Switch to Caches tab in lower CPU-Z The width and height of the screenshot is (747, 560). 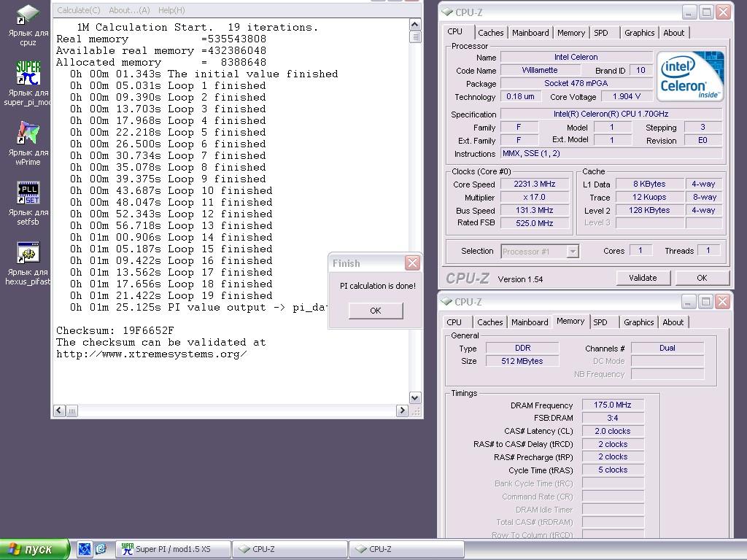point(489,322)
